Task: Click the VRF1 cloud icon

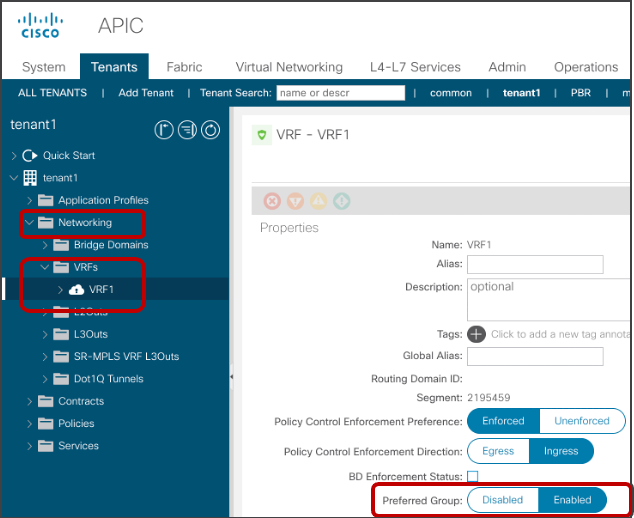Action: 76,290
